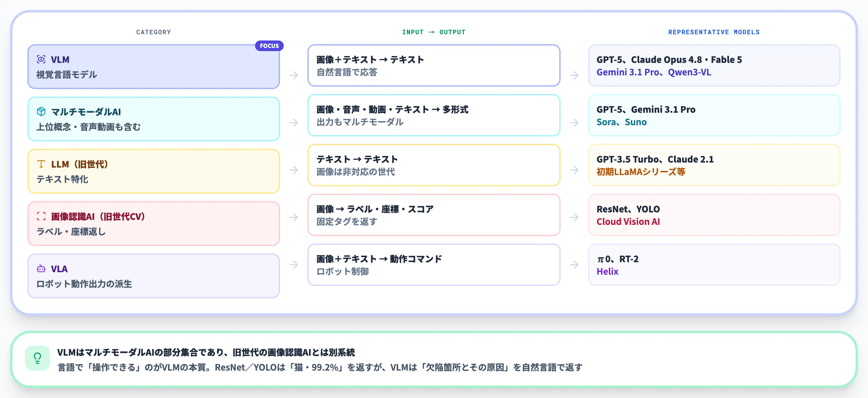The image size is (868, 398).
Task: Click the text 固定タグを返す
Action: (x=347, y=222)
